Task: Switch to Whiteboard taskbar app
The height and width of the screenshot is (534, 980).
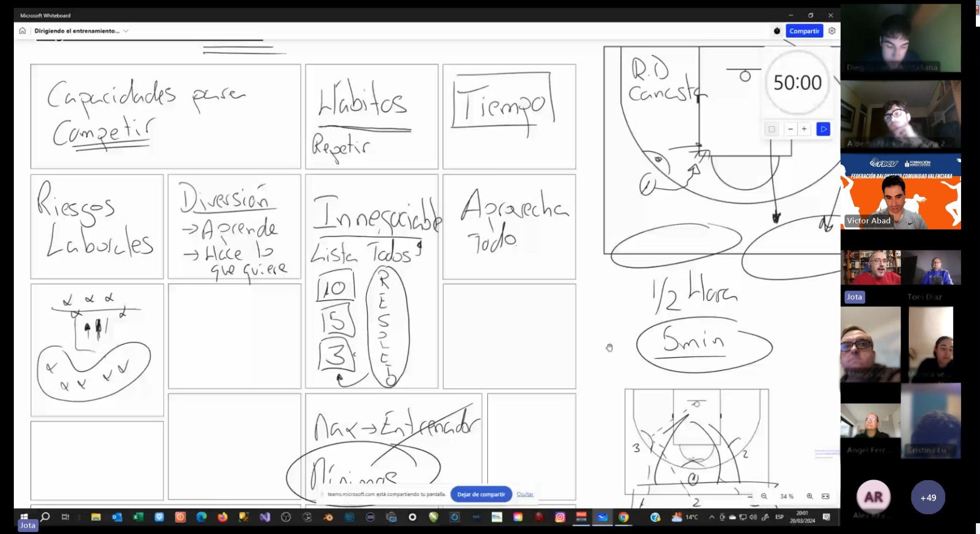Action: click(602, 517)
